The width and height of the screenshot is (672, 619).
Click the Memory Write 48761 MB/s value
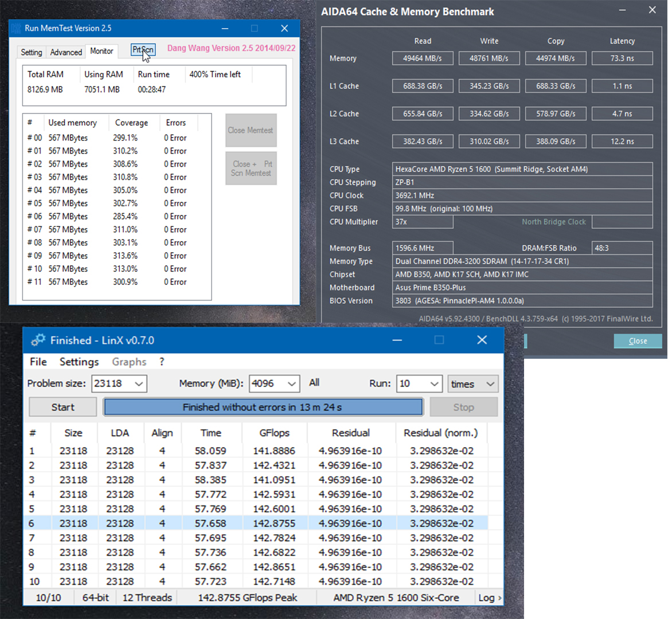pos(489,58)
